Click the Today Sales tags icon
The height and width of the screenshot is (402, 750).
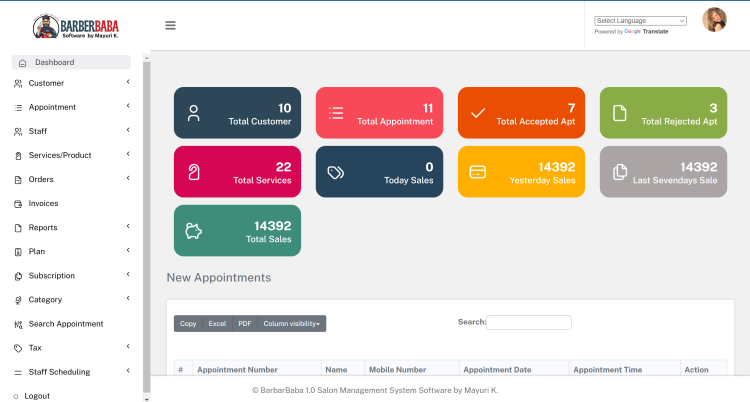pyautogui.click(x=336, y=172)
